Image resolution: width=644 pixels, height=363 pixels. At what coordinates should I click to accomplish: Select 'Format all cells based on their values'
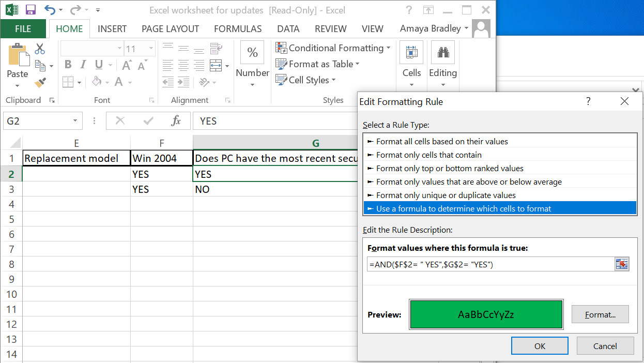point(500,141)
